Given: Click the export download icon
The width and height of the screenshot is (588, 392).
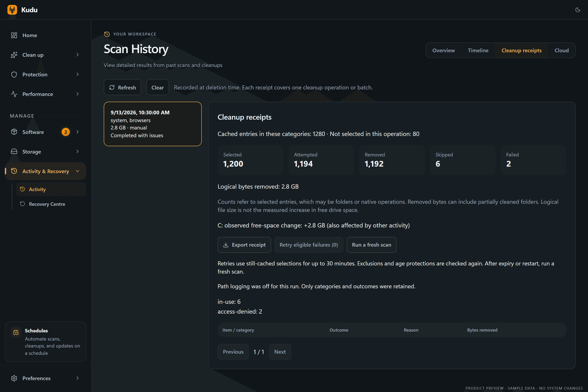Looking at the screenshot, I should (x=226, y=245).
